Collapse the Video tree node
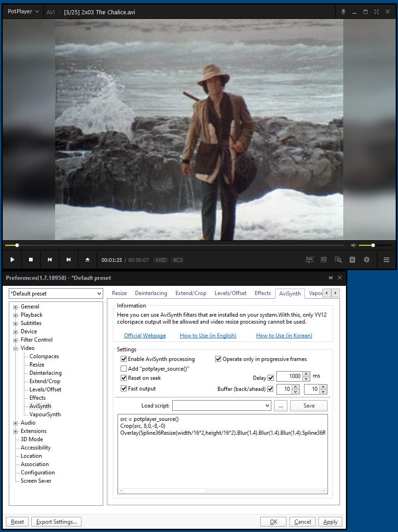 click(15, 349)
